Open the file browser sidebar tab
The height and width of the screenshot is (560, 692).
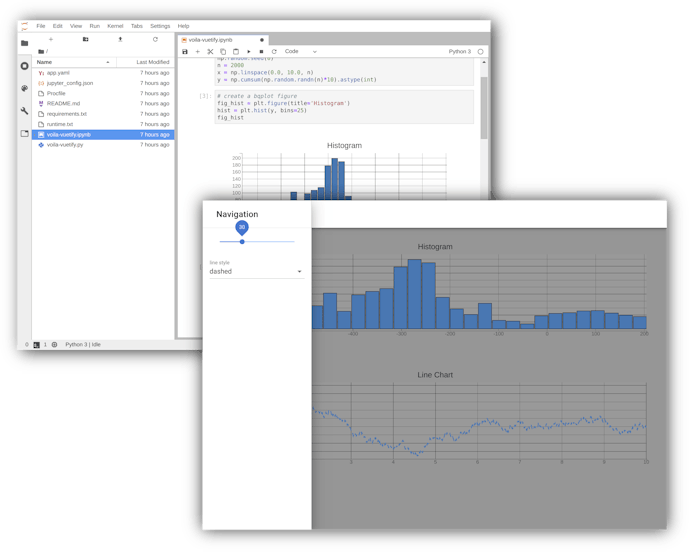25,43
